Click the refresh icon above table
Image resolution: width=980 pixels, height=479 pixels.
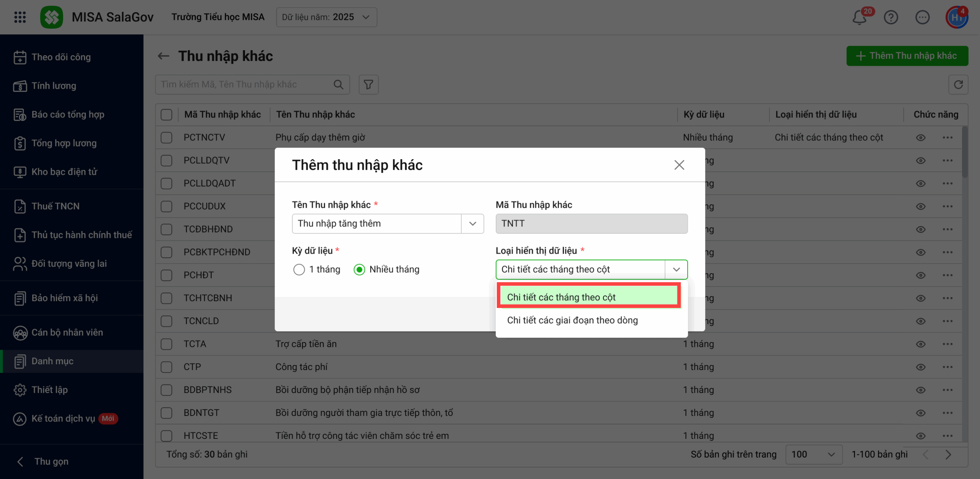coord(958,85)
